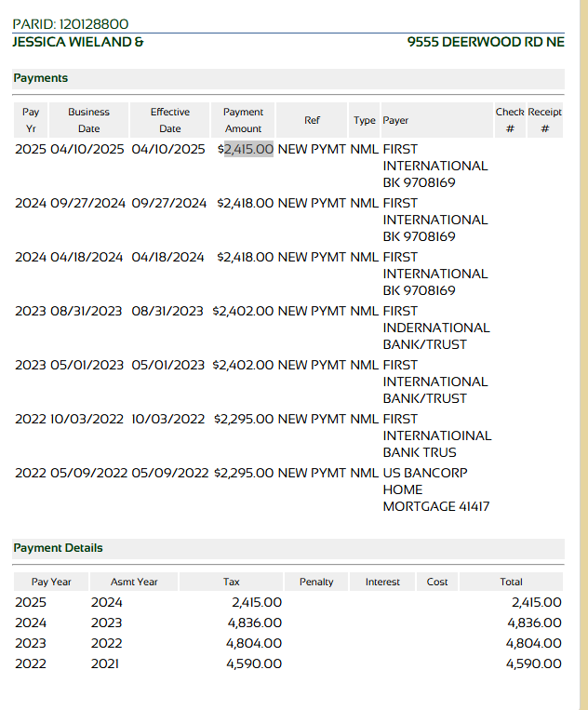Screen dimensions: 588x710
Task: Select the Penalty column header
Action: pos(316,582)
